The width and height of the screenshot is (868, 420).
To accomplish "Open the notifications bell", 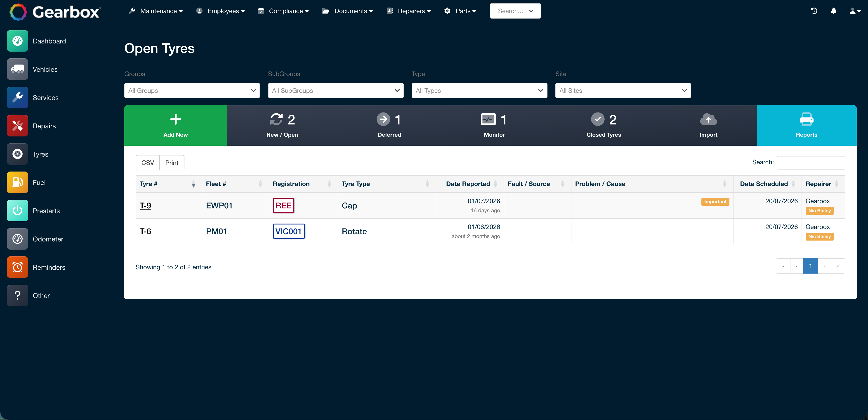I will pyautogui.click(x=834, y=11).
